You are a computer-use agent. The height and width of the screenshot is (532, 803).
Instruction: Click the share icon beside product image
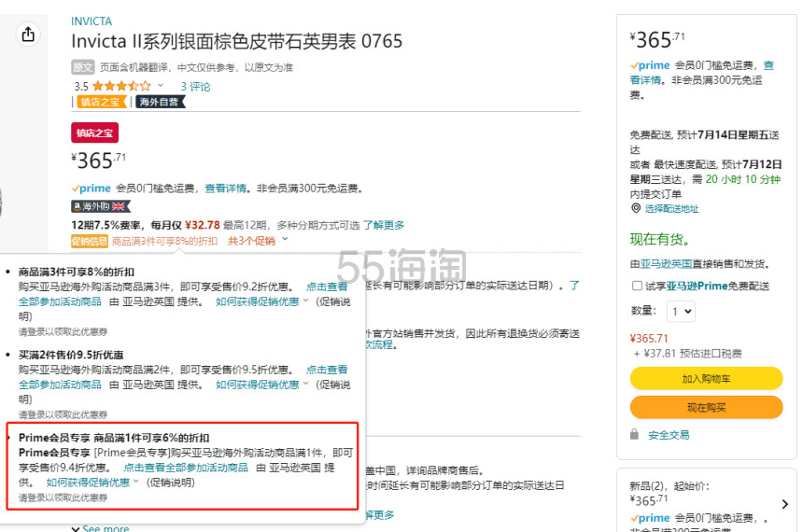[x=28, y=35]
